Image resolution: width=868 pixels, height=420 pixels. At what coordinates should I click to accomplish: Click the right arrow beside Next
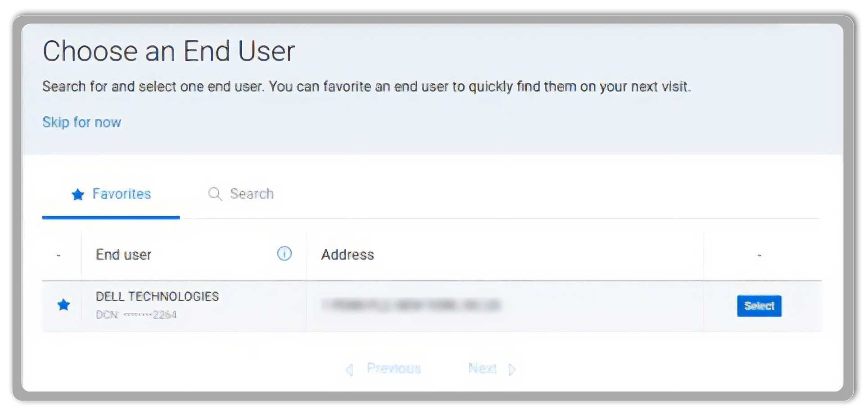tap(512, 370)
